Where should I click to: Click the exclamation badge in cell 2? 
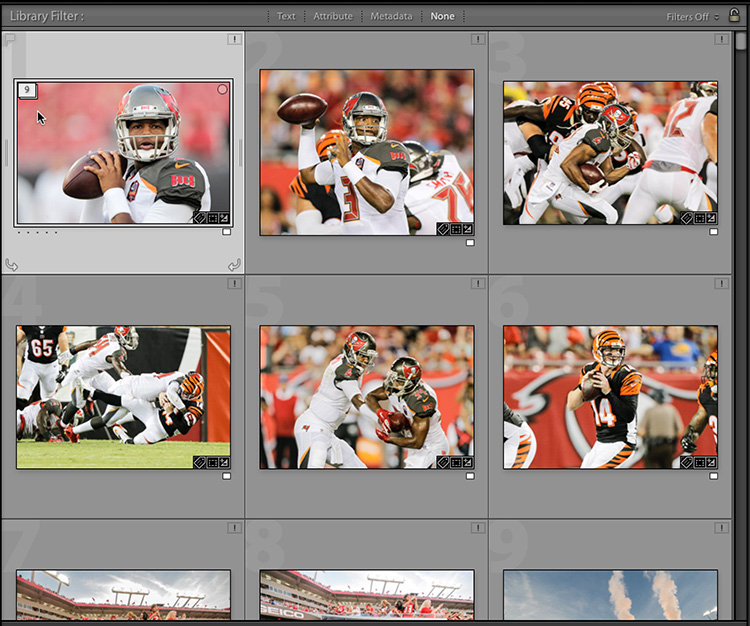point(477,39)
